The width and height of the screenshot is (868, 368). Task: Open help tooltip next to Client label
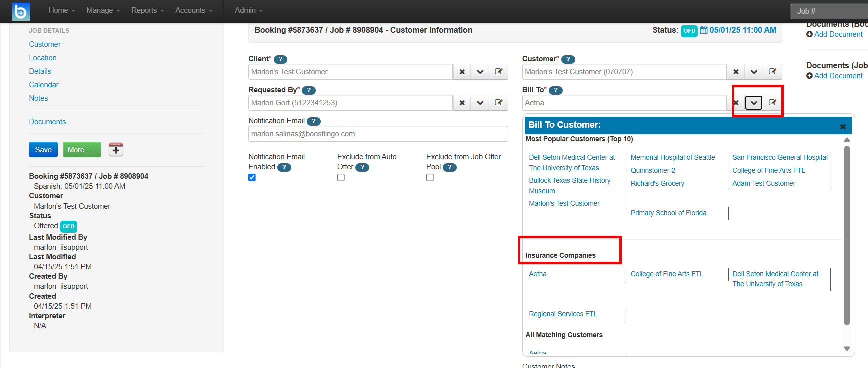[x=280, y=59]
